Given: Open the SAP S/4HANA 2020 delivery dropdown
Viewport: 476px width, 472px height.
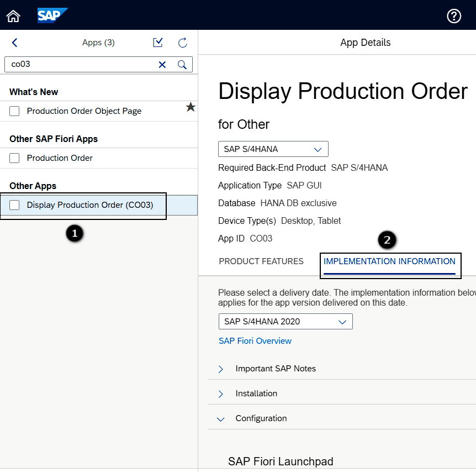Looking at the screenshot, I should point(285,322).
